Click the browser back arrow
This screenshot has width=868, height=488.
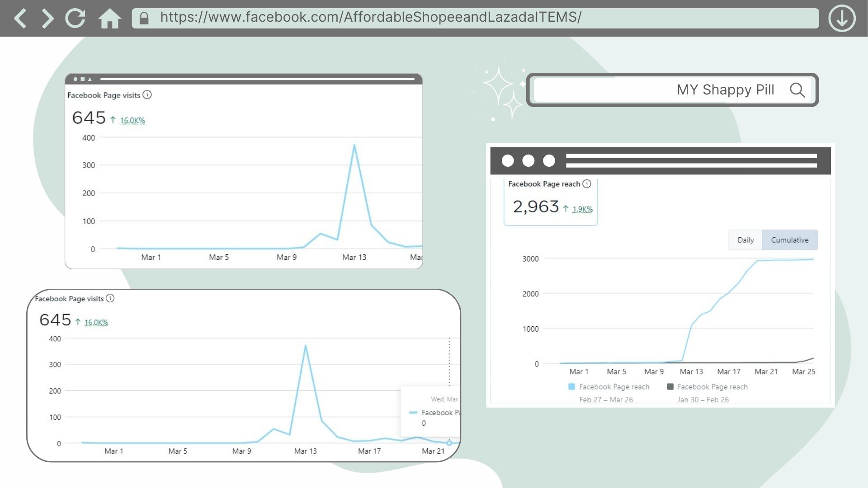pyautogui.click(x=20, y=19)
